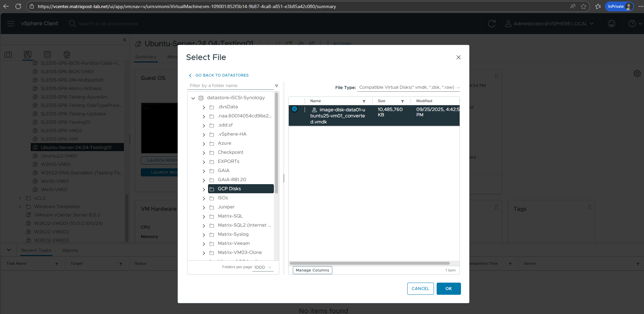Close the Select File dialog

[x=459, y=57]
